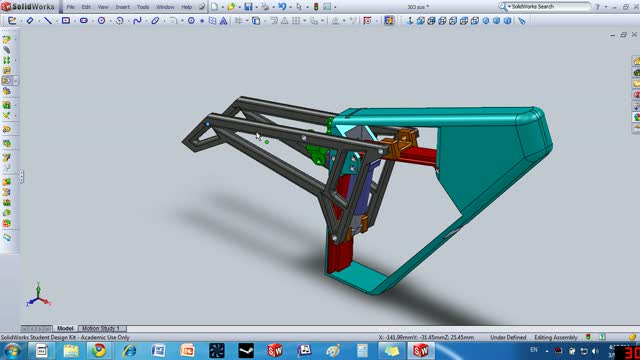Activate the Circle sketch tool
The height and width of the screenshot is (360, 640).
coord(101,20)
